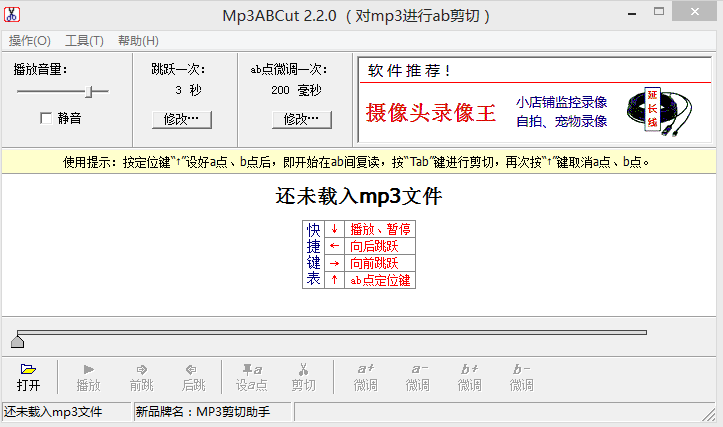Click the 向后跳跃 shortcut table row
This screenshot has width=723, height=427.
[x=370, y=246]
